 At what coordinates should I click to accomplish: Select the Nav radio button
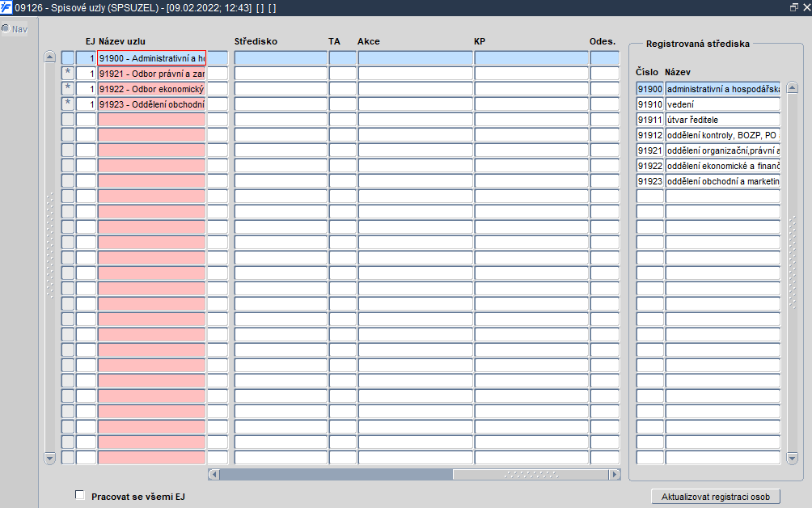(6, 28)
